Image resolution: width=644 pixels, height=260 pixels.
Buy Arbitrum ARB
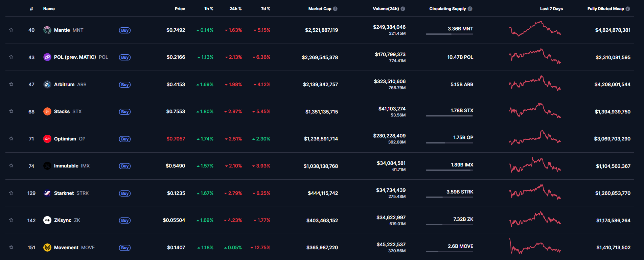(x=125, y=85)
